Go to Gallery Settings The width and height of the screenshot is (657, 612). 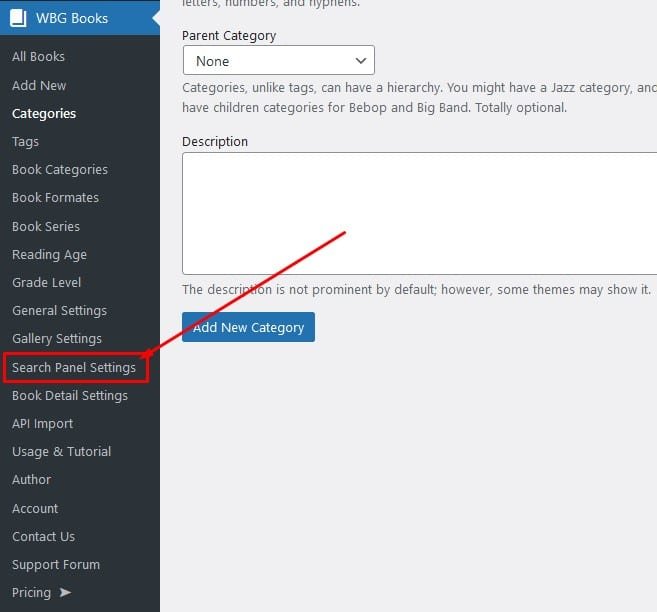pos(57,339)
